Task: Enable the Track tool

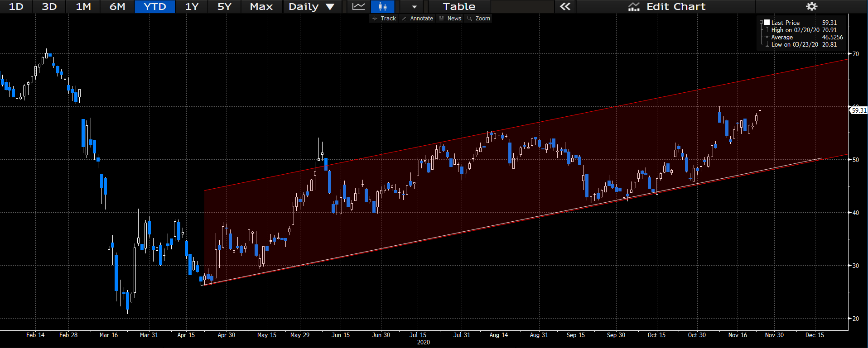Action: coord(384,19)
